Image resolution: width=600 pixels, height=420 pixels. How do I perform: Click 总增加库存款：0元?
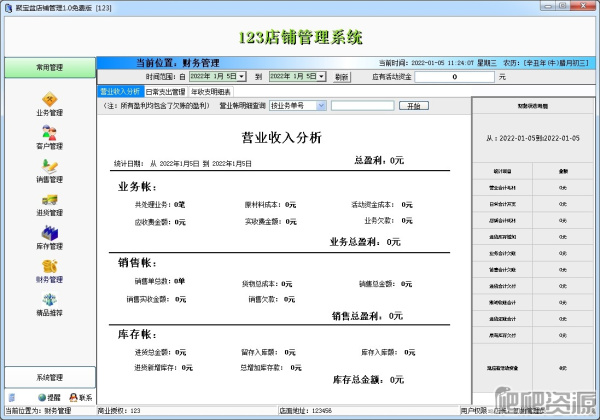tap(271, 368)
